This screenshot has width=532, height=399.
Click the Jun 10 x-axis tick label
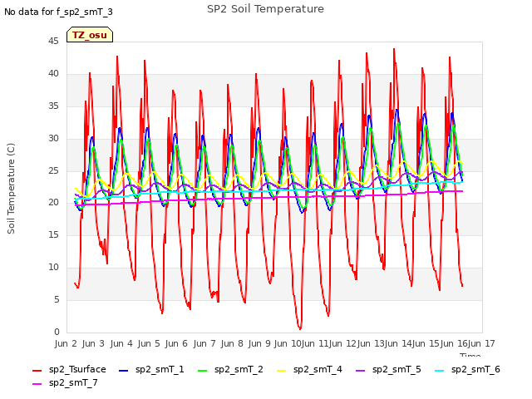(x=288, y=343)
